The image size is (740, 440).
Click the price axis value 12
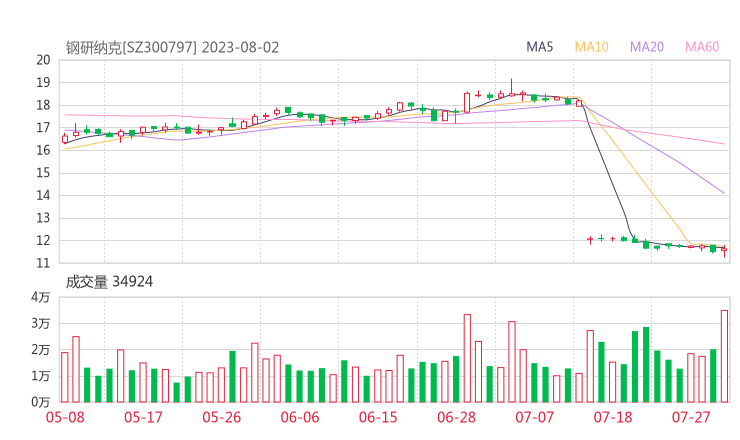point(43,241)
